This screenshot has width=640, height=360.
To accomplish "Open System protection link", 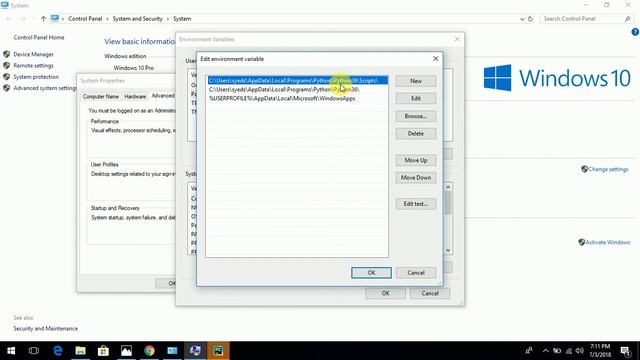I will coord(36,77).
